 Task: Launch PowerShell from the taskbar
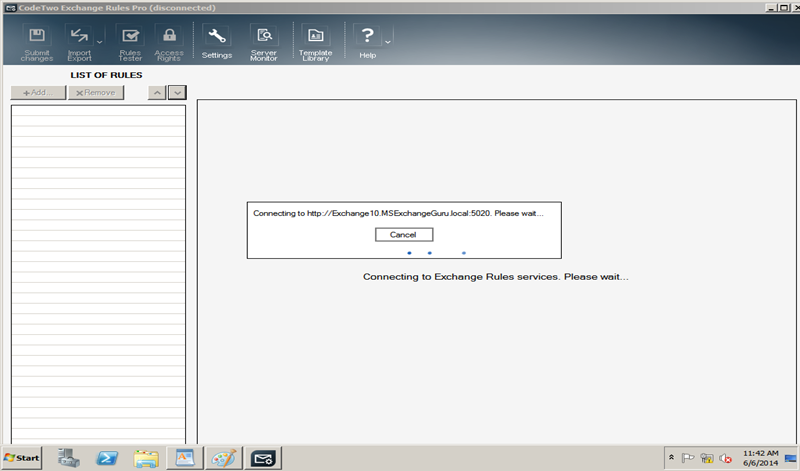click(x=107, y=458)
